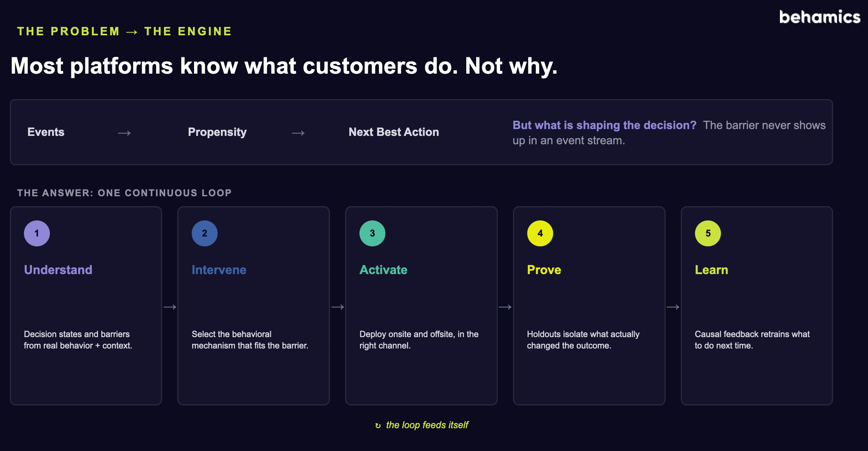The height and width of the screenshot is (451, 868).
Task: Click the arrow between Prove and Learn cards
Action: click(x=673, y=307)
